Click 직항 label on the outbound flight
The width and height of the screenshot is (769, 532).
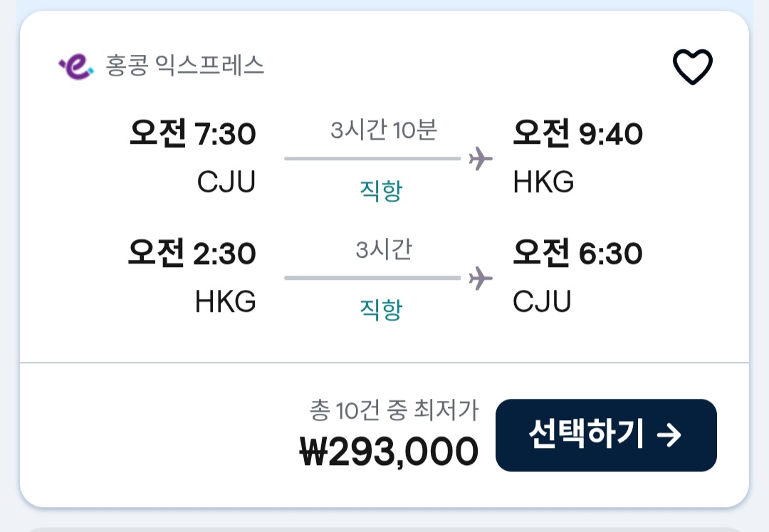click(381, 190)
